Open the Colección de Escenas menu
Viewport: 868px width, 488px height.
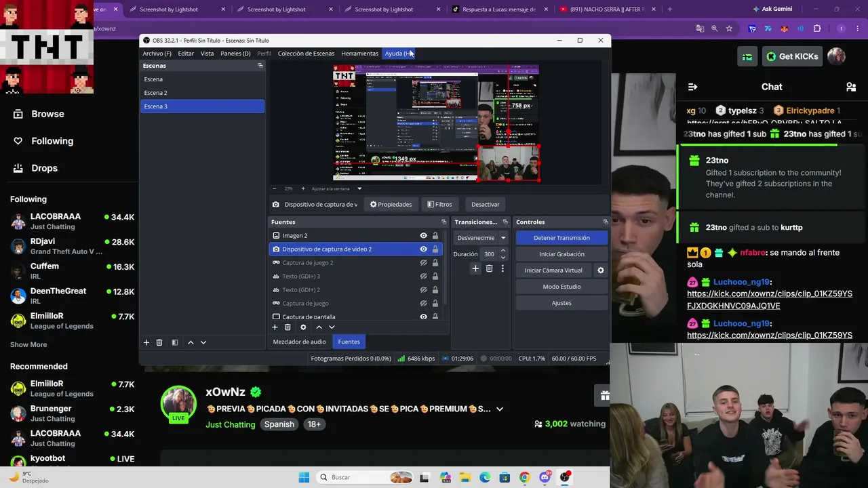[x=306, y=54]
